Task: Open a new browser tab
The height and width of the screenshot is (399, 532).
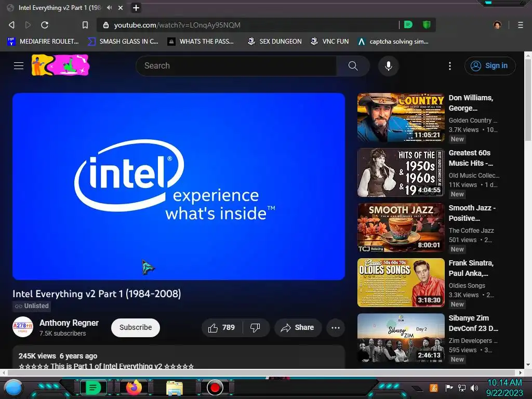Action: 136,7
